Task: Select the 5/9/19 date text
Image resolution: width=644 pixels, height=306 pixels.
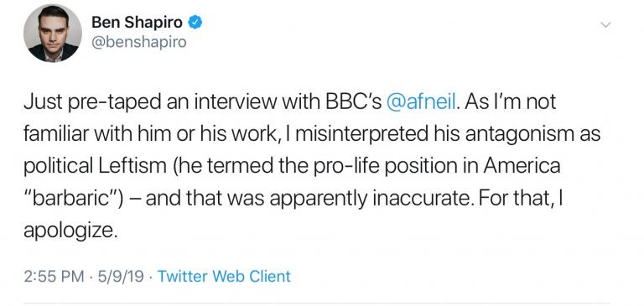Action: pyautogui.click(x=121, y=276)
